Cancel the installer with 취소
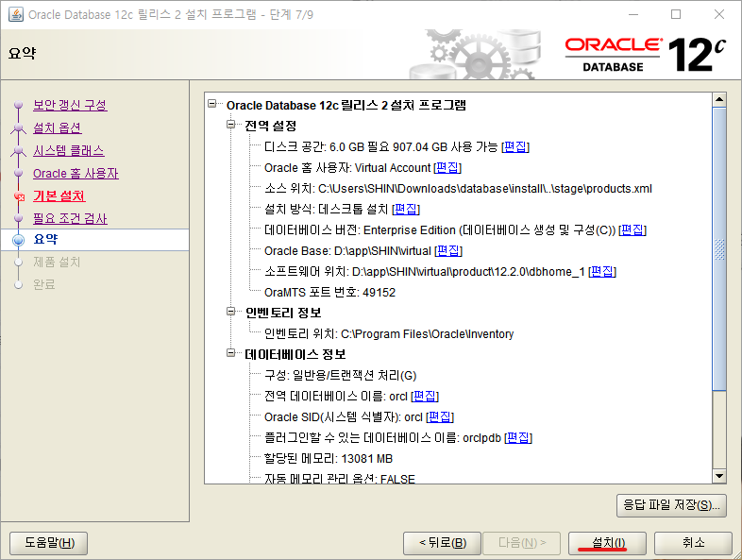 point(693,543)
